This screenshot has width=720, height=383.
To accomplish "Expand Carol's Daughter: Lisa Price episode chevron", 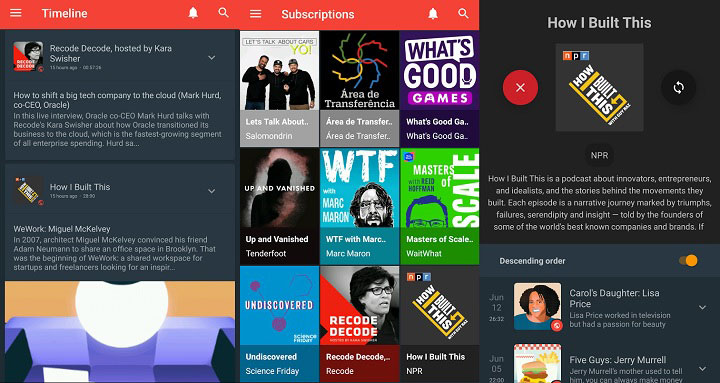I will click(703, 307).
